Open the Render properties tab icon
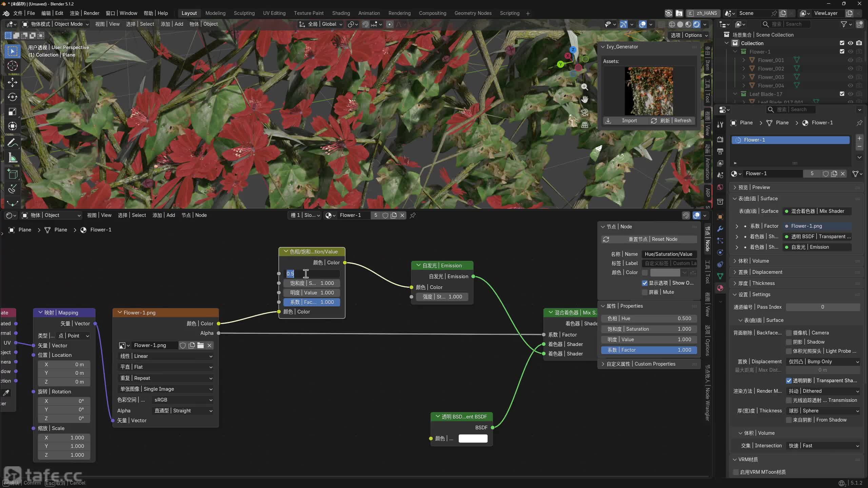This screenshot has height=488, width=868. (720, 139)
